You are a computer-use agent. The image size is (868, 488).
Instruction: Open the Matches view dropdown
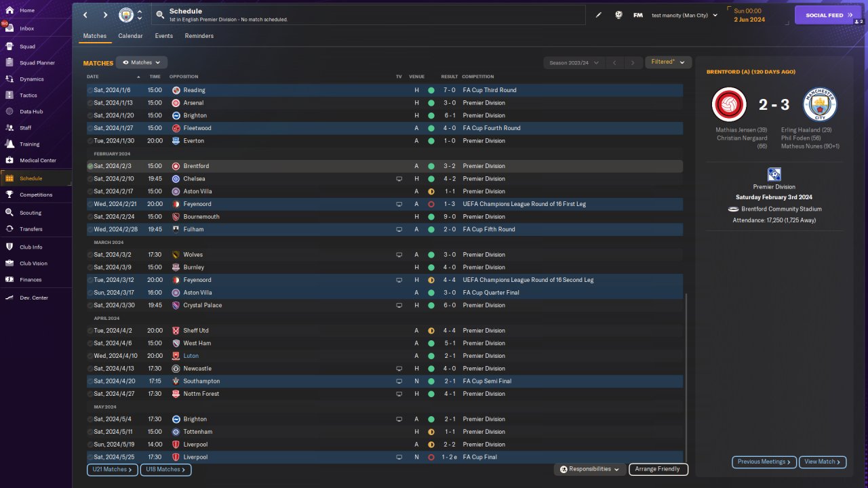tap(142, 62)
